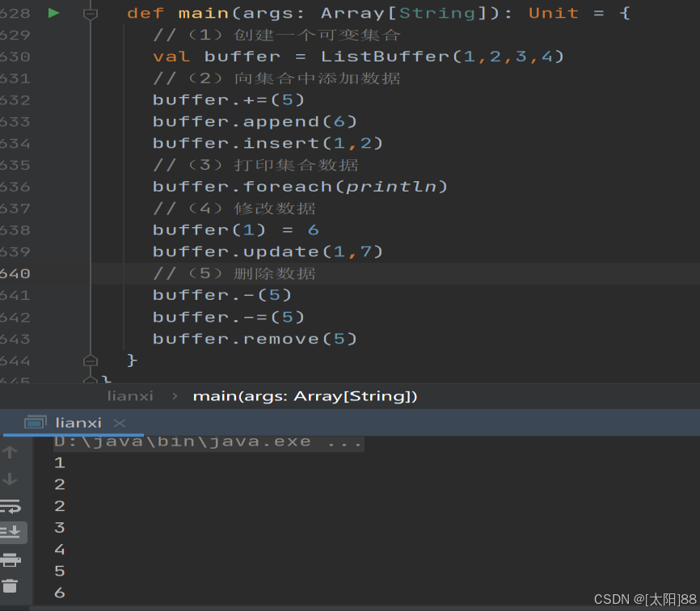
Task: Collapse the main method fold marker at line 628
Action: (91, 14)
